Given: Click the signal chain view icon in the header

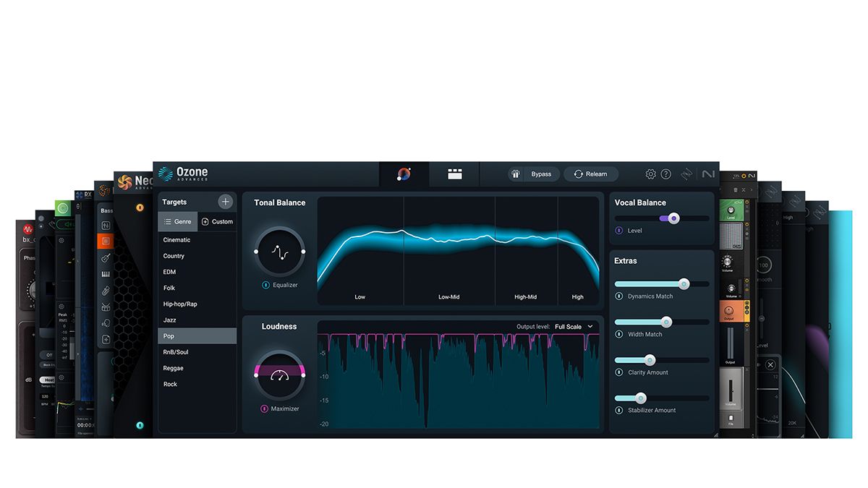Looking at the screenshot, I should (x=454, y=174).
